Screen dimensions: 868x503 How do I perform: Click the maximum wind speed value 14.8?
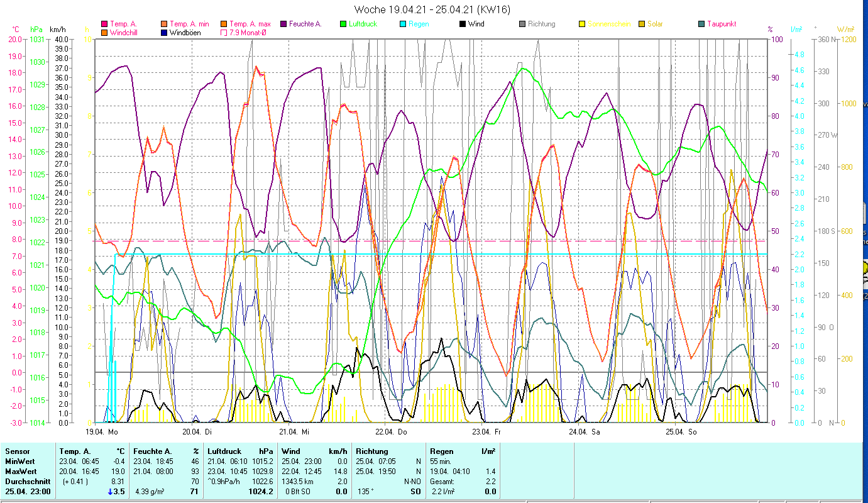coord(340,472)
